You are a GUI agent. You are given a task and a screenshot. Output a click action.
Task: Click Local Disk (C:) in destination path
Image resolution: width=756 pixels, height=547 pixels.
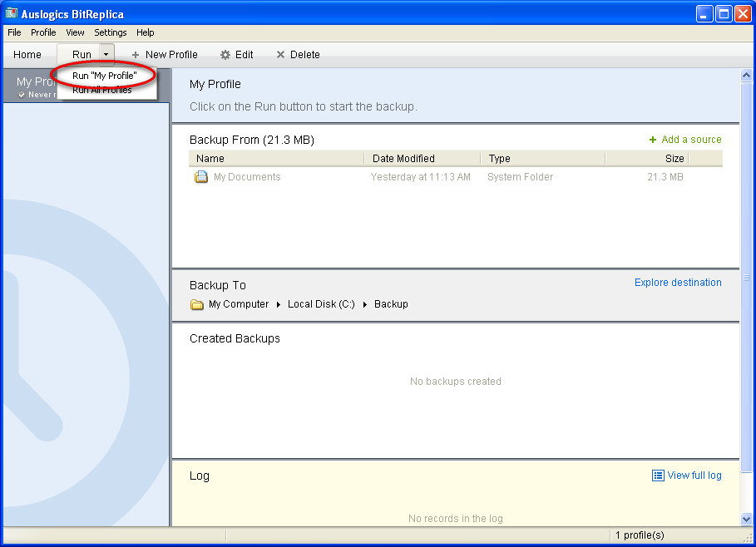[x=321, y=304]
